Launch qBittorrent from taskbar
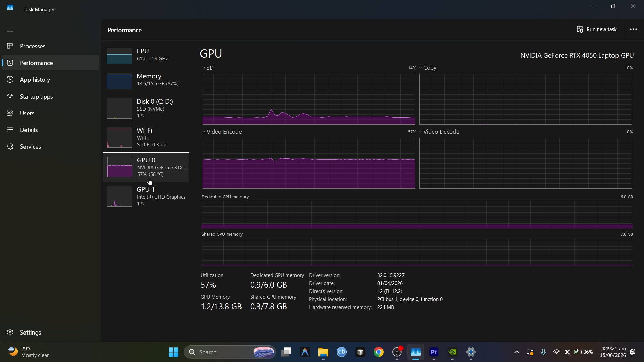 point(341,352)
